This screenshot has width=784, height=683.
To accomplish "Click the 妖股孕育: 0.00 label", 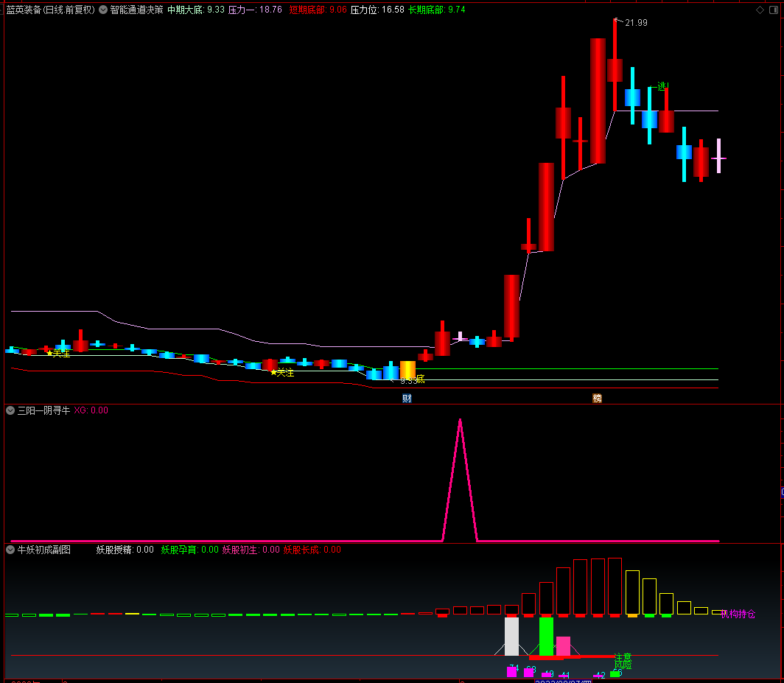I will pos(190,550).
